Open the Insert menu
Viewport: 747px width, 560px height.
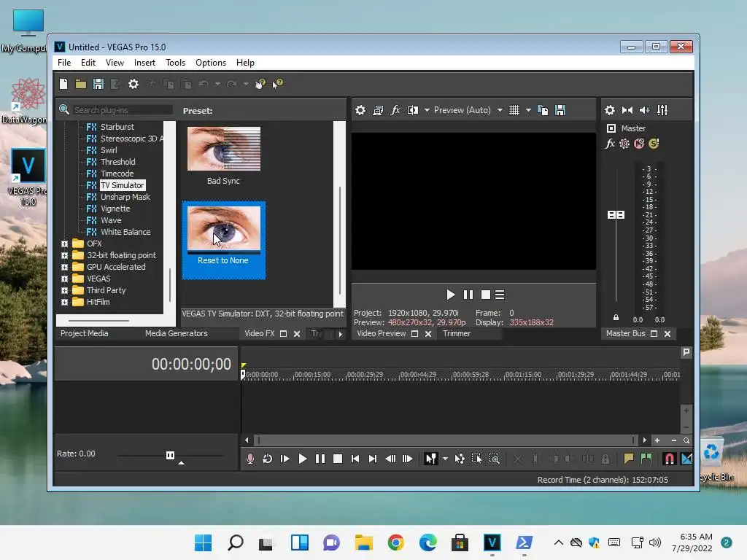(144, 63)
